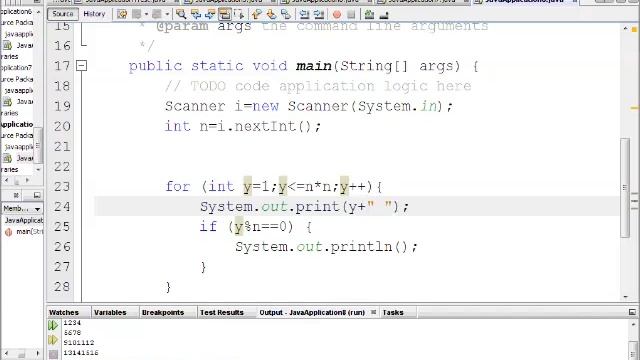Click Find Next Occurrence icon

point(210,14)
